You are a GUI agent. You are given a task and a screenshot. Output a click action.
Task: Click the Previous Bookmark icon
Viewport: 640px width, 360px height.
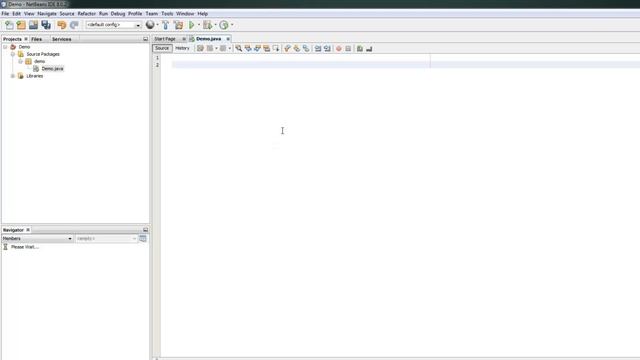[x=287, y=49]
